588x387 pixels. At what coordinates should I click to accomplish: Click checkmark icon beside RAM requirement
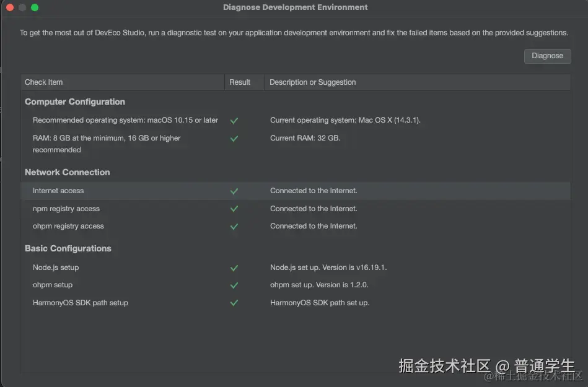click(234, 139)
